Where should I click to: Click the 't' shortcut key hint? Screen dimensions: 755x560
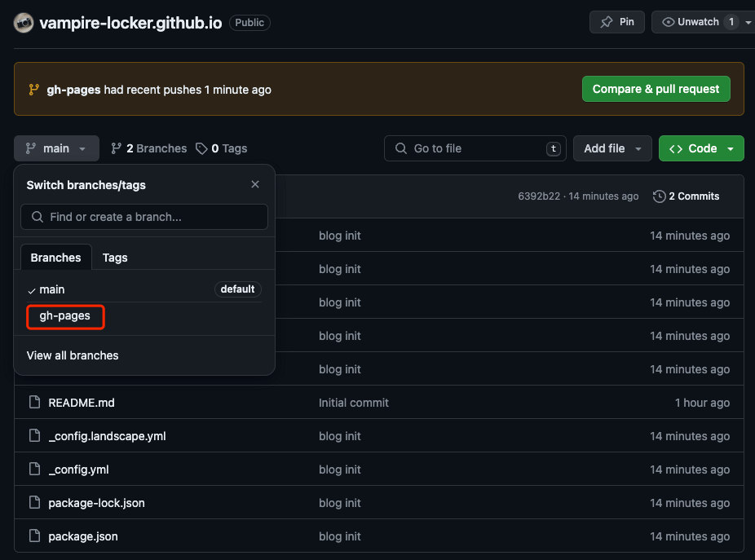[x=554, y=148]
